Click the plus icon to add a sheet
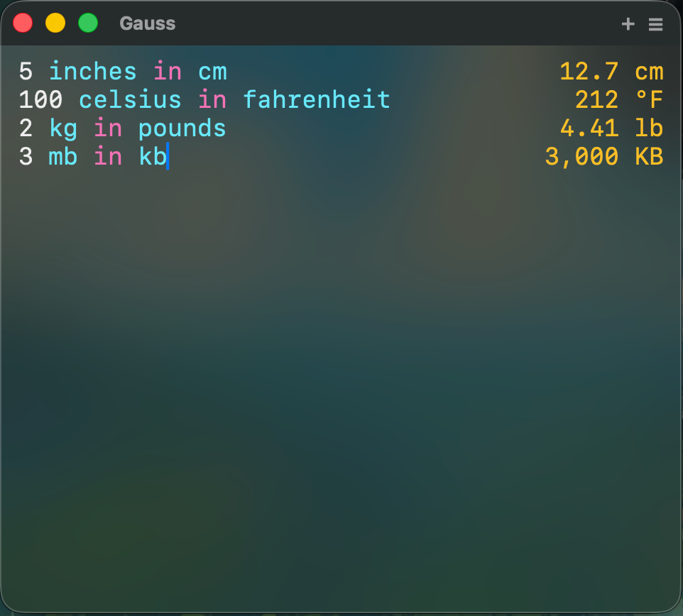 coord(628,24)
